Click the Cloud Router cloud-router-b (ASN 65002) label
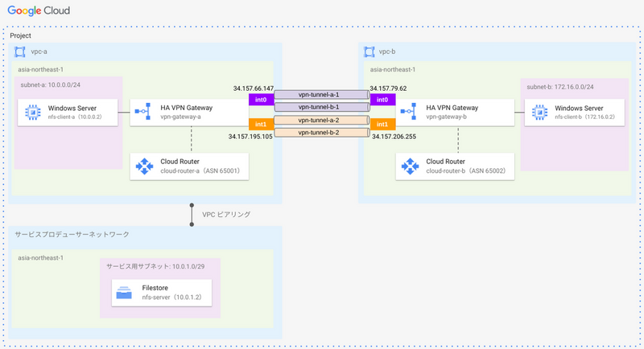644x349 pixels. point(466,166)
